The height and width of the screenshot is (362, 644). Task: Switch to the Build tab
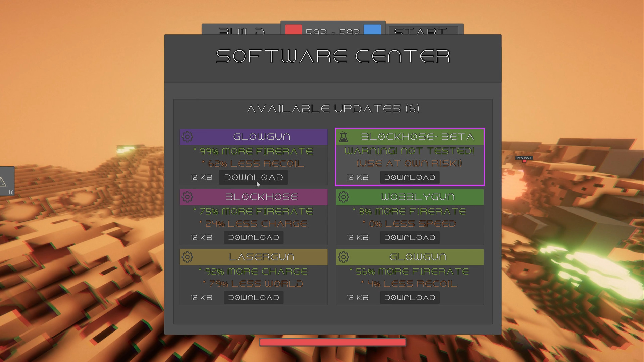[x=241, y=29]
